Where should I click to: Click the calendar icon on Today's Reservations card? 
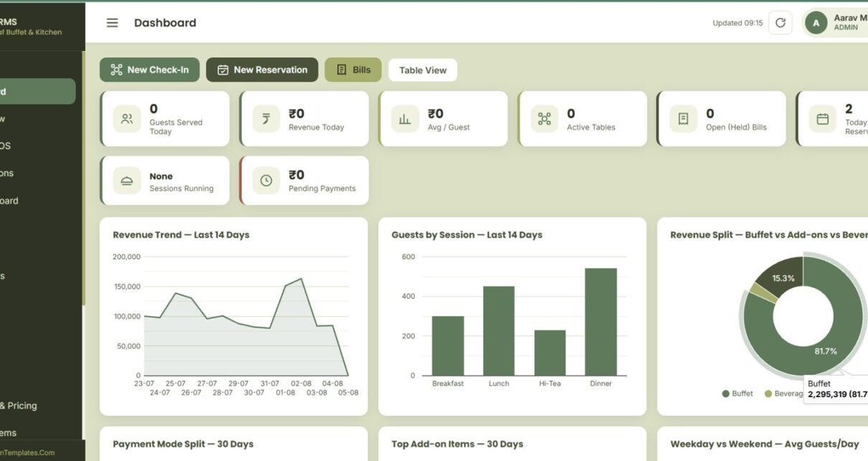tap(823, 119)
